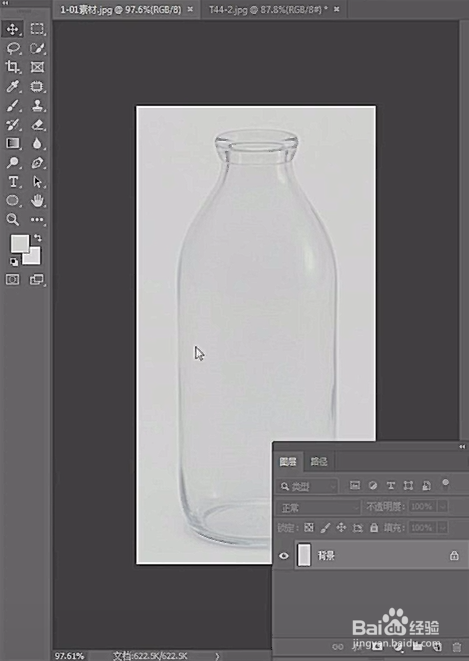Select the Rectangular Marquee tool
469x661 pixels.
click(37, 29)
